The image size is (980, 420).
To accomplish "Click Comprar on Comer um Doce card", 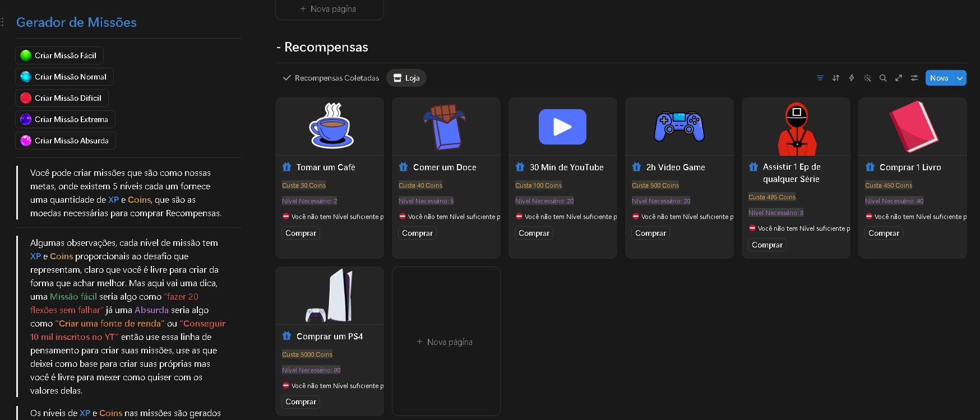I will pyautogui.click(x=417, y=233).
